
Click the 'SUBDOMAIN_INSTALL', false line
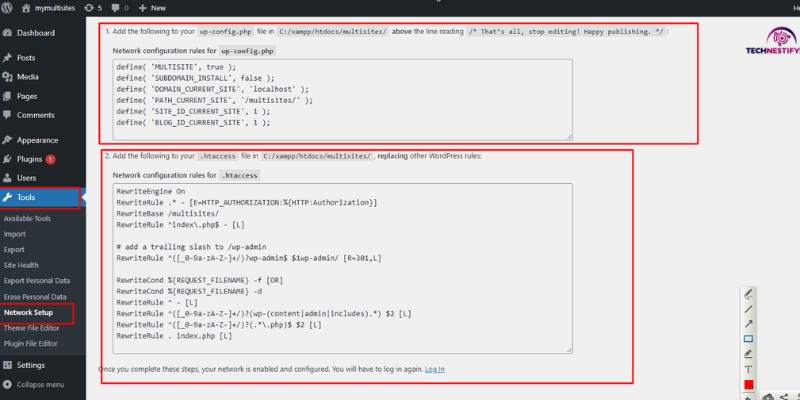pyautogui.click(x=195, y=78)
